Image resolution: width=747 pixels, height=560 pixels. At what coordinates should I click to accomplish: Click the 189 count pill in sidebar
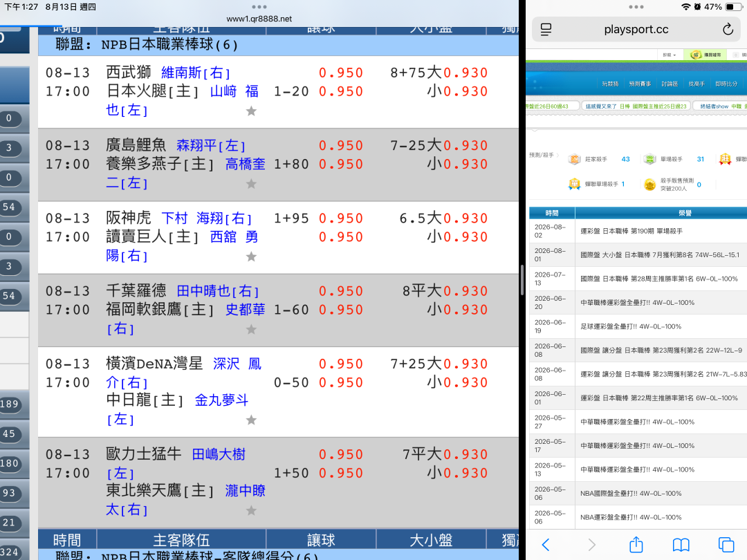(10, 404)
